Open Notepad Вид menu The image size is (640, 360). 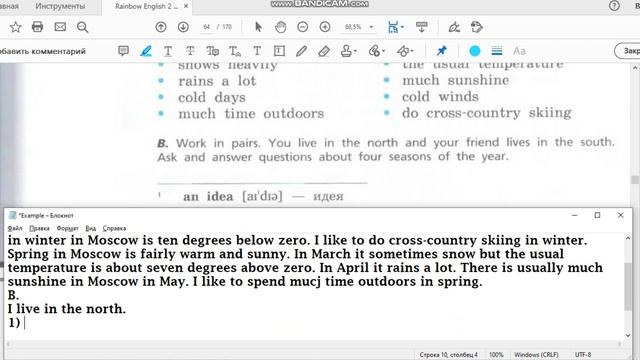(x=91, y=228)
